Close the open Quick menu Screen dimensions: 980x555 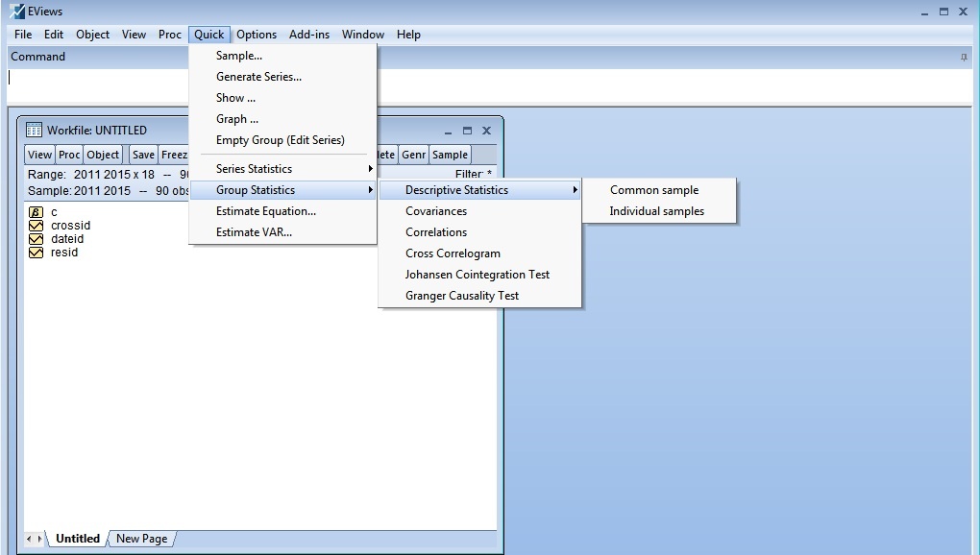208,35
